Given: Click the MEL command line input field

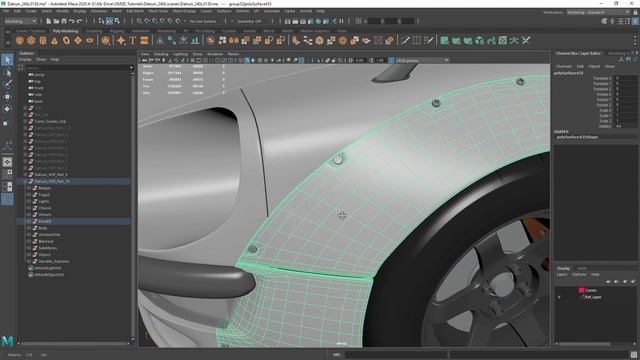Looking at the screenshot, I should (395, 355).
